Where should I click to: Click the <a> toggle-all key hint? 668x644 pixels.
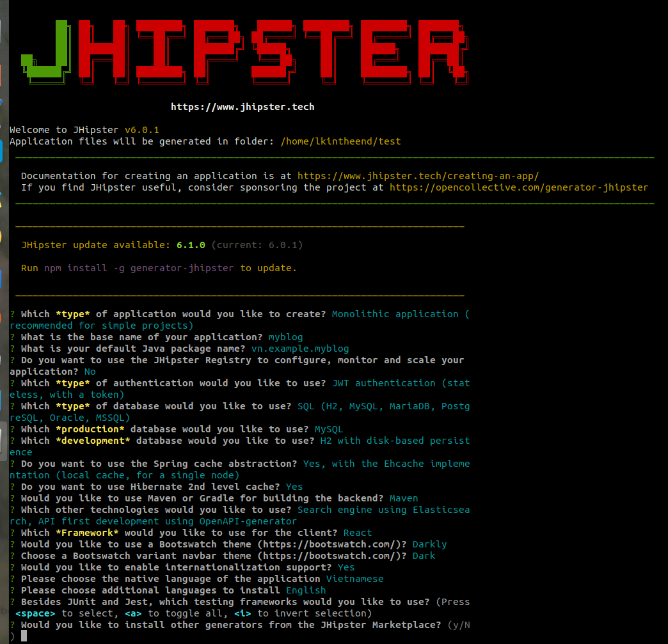click(x=133, y=613)
